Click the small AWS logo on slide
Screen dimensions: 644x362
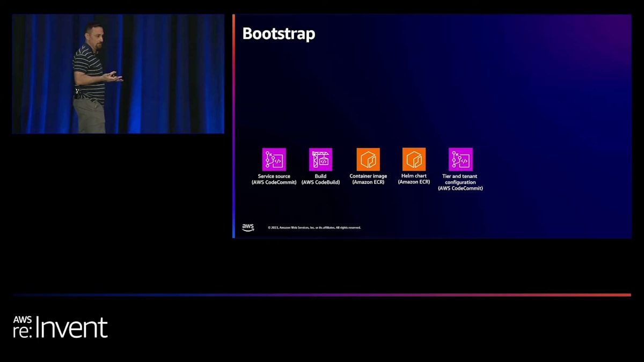click(248, 227)
